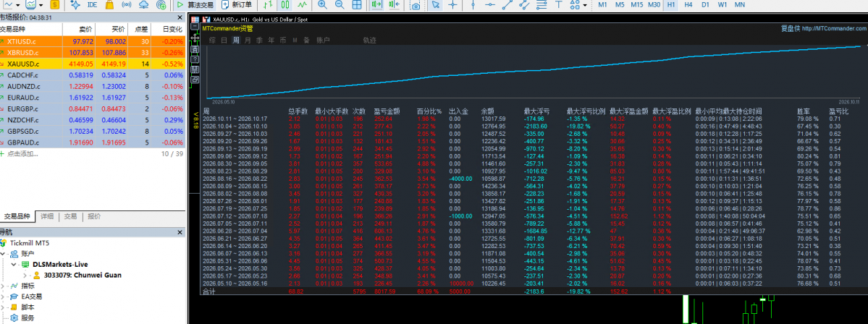
Task: Zoom out on the chart
Action: pos(340,5)
